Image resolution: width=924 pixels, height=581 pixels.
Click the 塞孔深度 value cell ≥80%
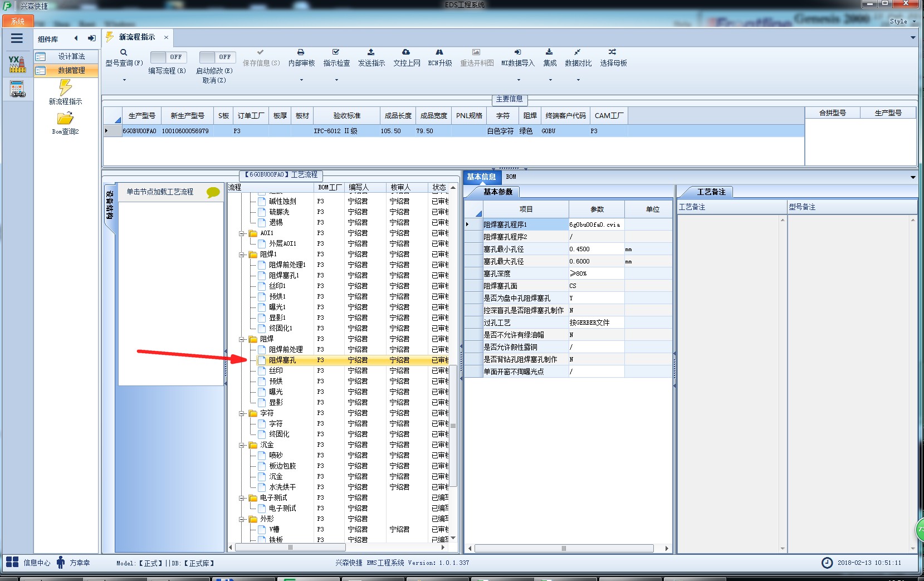tap(596, 274)
